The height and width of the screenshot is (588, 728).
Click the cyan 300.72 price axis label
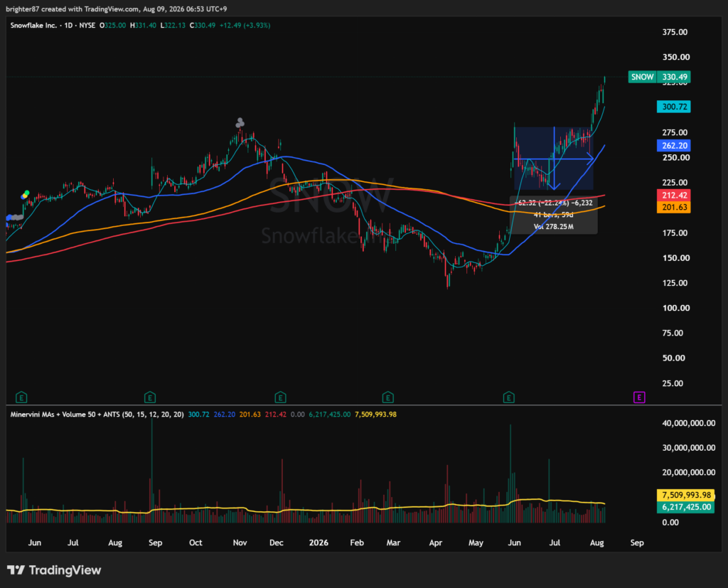coord(674,107)
